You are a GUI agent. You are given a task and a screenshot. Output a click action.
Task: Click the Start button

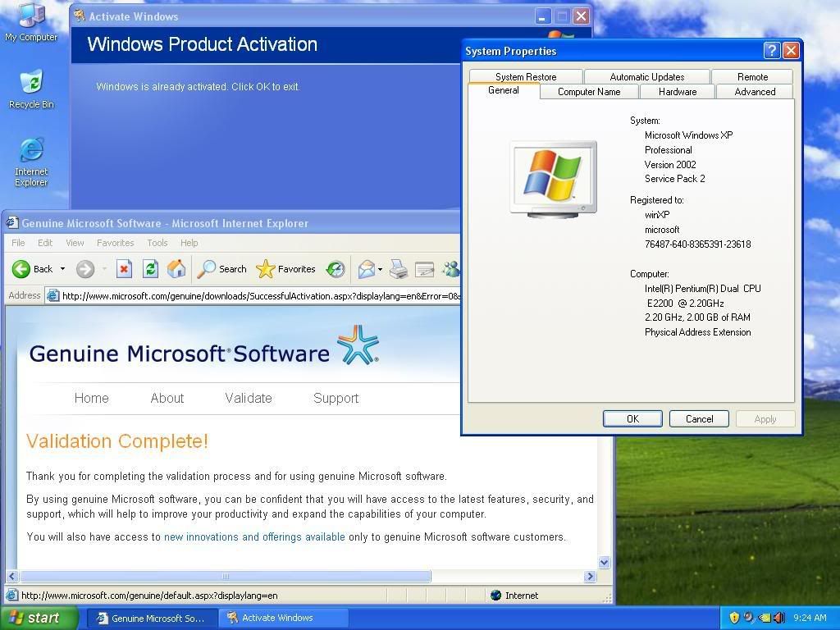(x=39, y=618)
